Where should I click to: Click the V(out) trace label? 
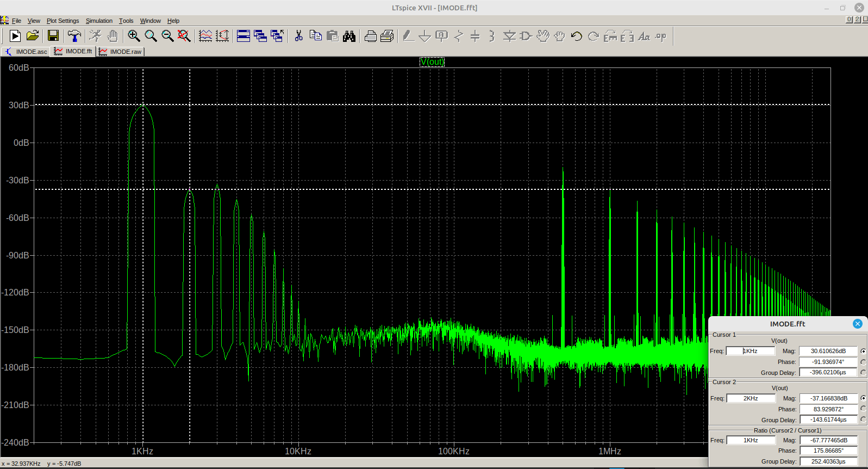click(432, 62)
